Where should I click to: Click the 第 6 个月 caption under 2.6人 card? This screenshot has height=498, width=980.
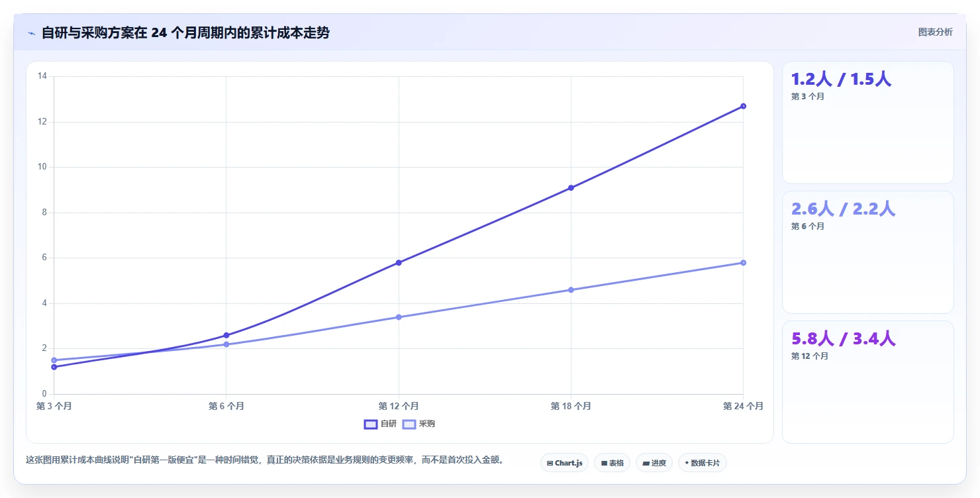[x=808, y=226]
